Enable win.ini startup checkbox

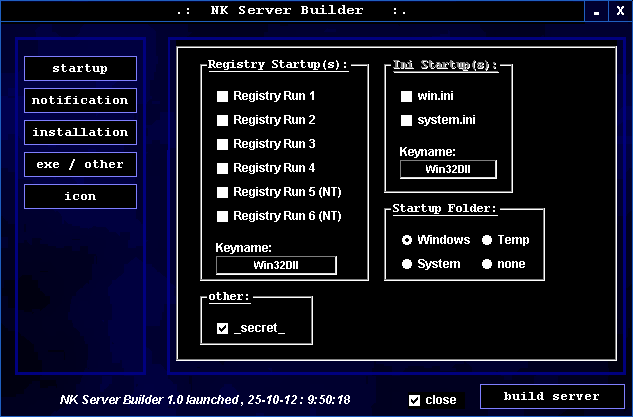[407, 96]
